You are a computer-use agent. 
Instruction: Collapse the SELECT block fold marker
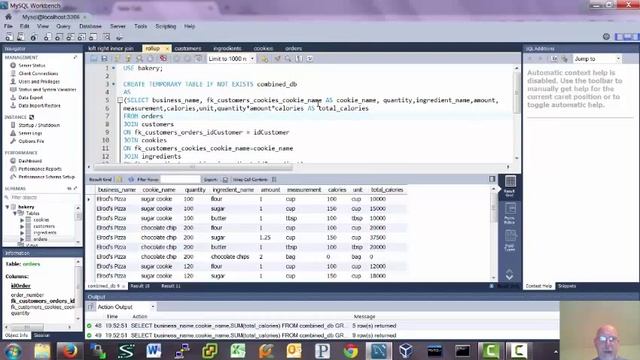tap(120, 100)
